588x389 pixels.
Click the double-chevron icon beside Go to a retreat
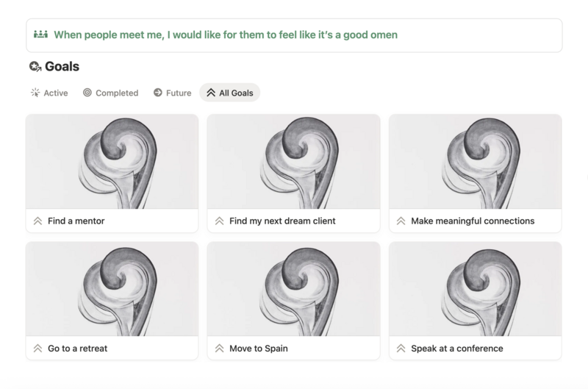pyautogui.click(x=37, y=349)
